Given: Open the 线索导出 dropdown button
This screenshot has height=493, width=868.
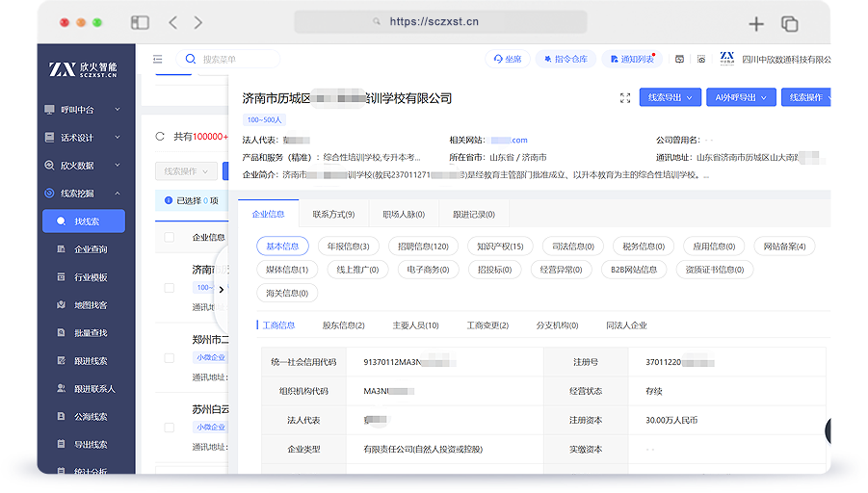Looking at the screenshot, I should point(671,98).
